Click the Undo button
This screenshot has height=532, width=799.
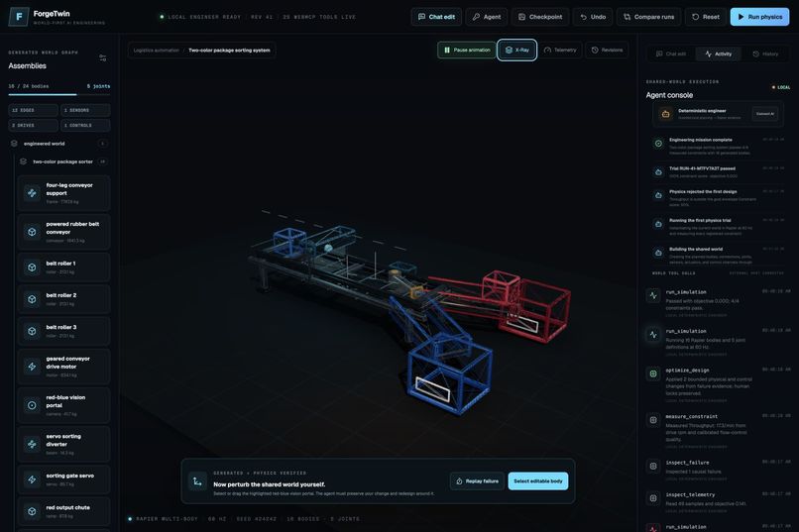593,17
